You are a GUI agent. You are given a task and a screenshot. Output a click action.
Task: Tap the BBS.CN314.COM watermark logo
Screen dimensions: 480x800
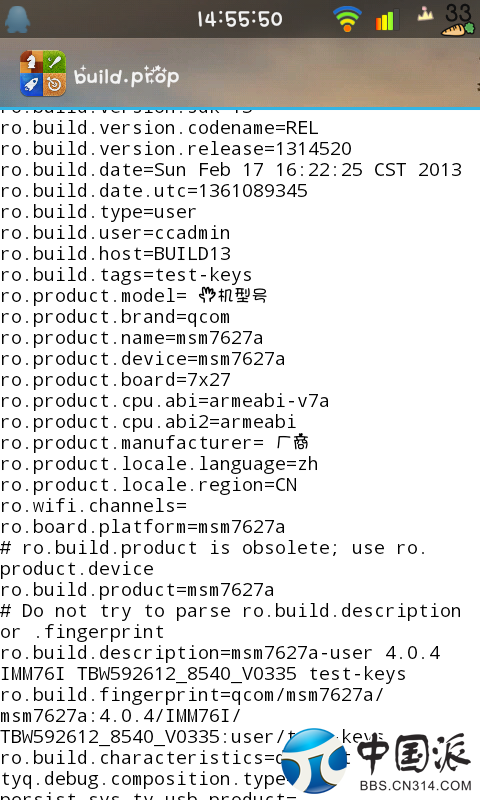click(x=376, y=761)
